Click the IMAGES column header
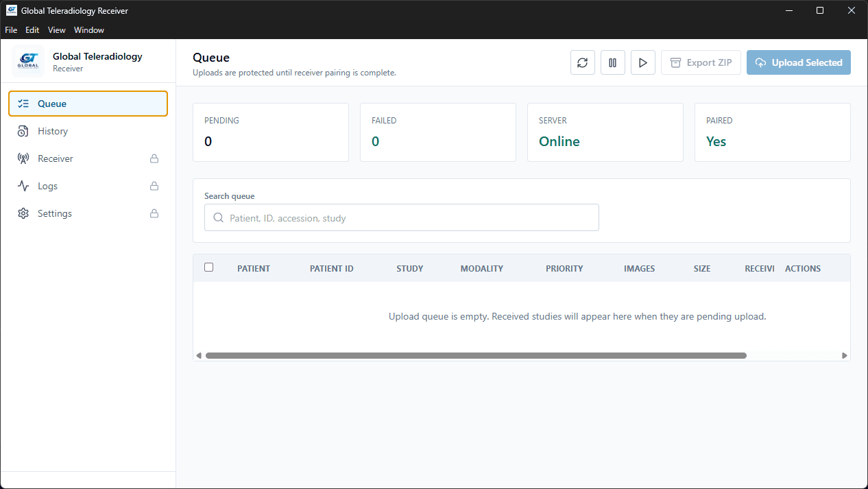This screenshot has width=868, height=489. [x=640, y=269]
